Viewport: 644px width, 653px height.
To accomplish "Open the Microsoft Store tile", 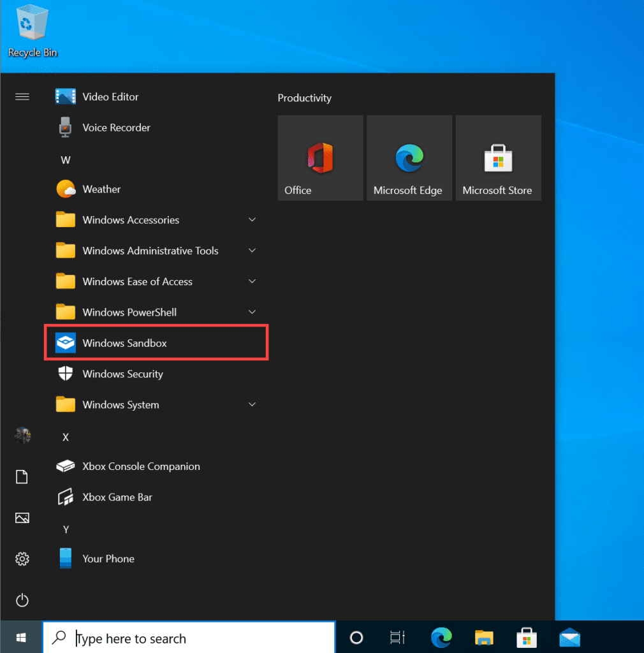I will (x=498, y=158).
